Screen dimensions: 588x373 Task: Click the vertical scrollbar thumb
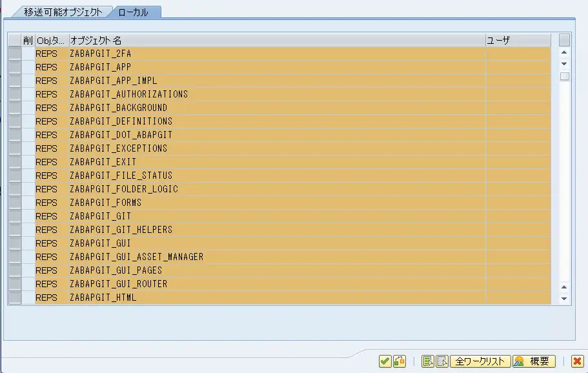pyautogui.click(x=564, y=76)
